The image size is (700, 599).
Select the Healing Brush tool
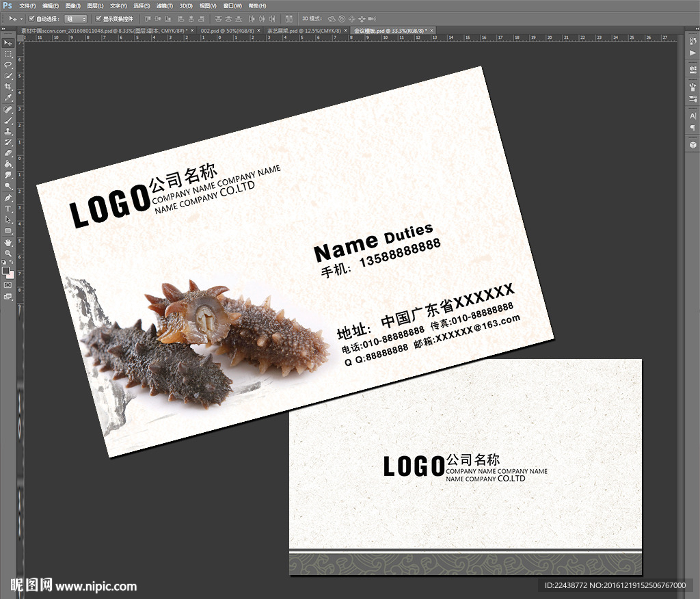tap(8, 109)
